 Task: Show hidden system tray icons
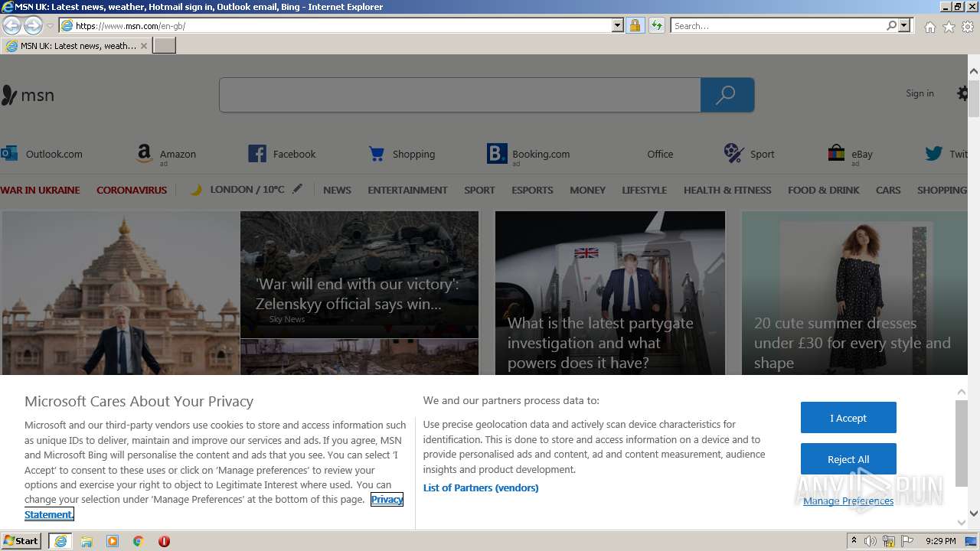854,541
